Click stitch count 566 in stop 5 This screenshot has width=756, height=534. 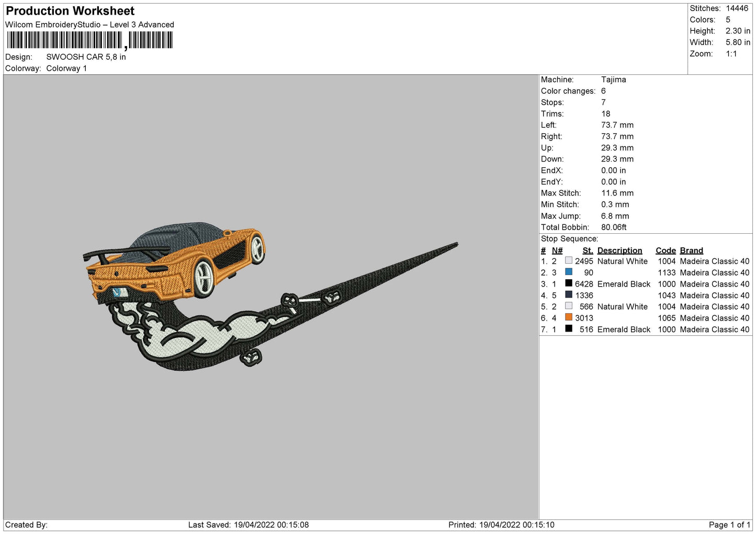pyautogui.click(x=586, y=307)
